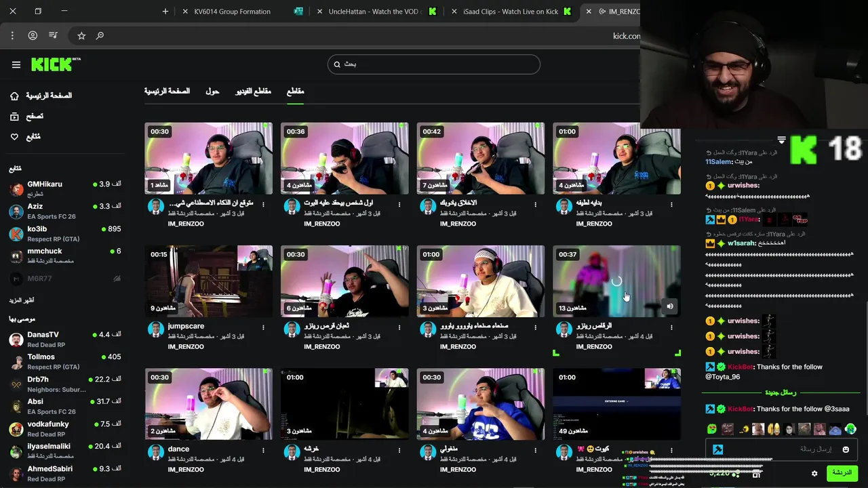Open DanasTV recommended channel
This screenshot has width=868, height=488.
point(65,340)
